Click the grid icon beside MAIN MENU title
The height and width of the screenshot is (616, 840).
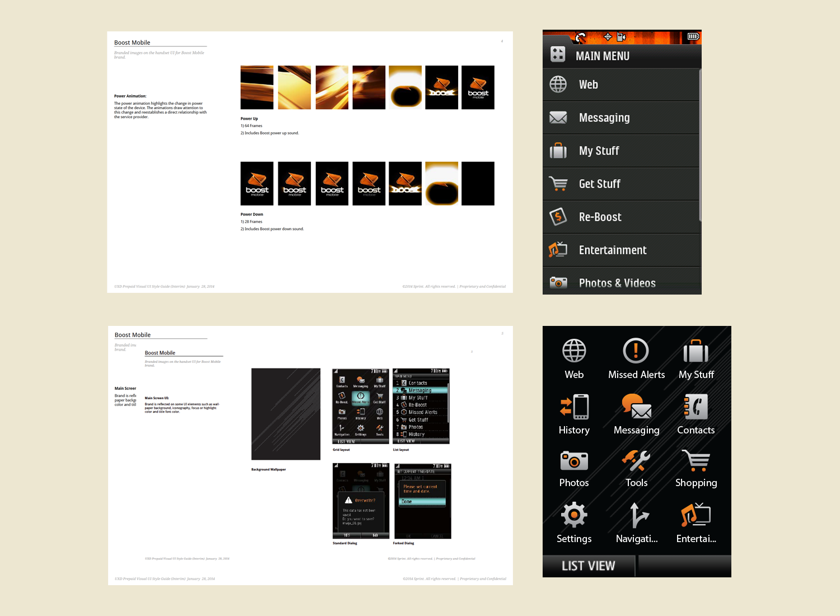[x=558, y=54]
